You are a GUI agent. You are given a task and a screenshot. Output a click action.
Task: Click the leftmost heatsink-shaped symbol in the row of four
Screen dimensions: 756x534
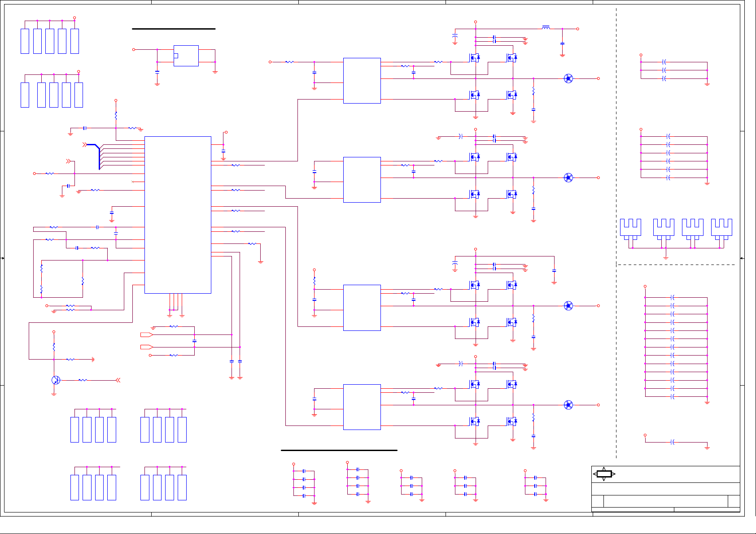630,229
